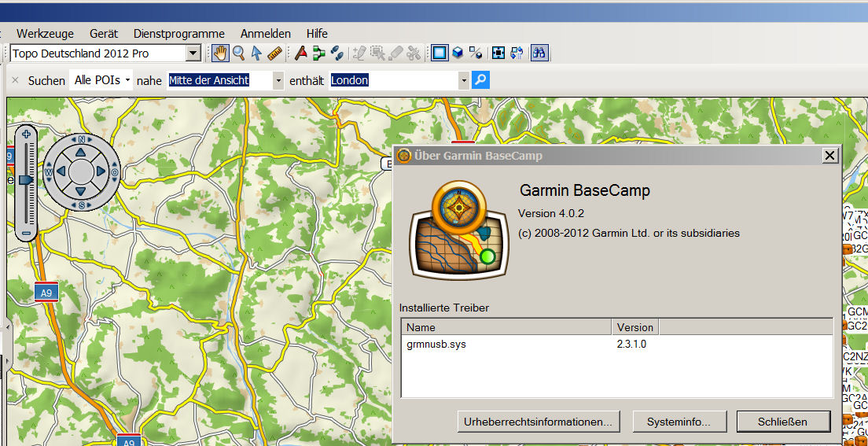This screenshot has width=868, height=446.
Task: Select the Zoom magnifier tool
Action: 238,53
